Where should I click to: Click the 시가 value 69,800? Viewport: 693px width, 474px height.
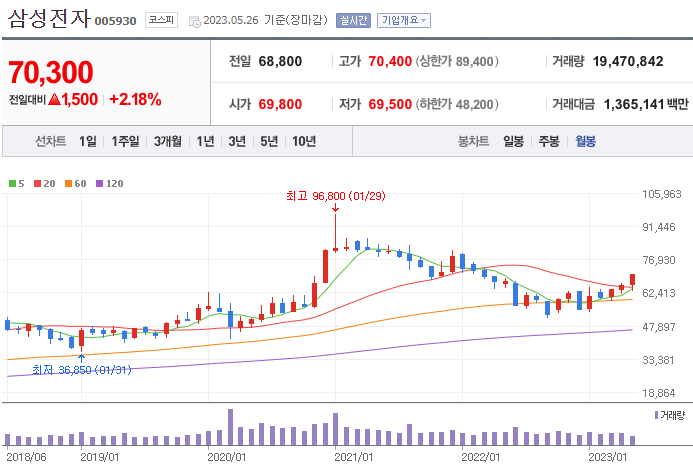pyautogui.click(x=280, y=104)
